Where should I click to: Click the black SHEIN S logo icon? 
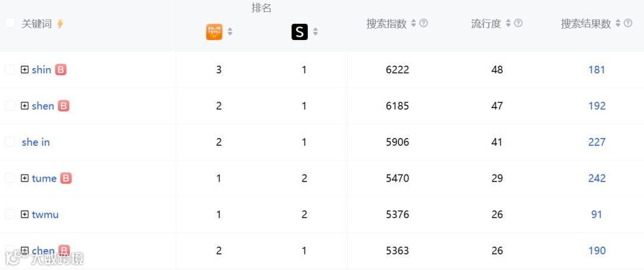[300, 32]
